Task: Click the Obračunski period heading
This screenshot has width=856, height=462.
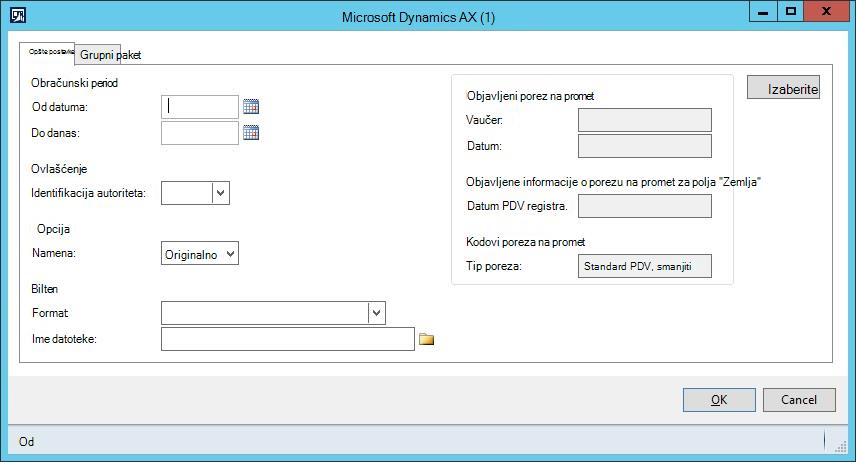Action: point(74,83)
